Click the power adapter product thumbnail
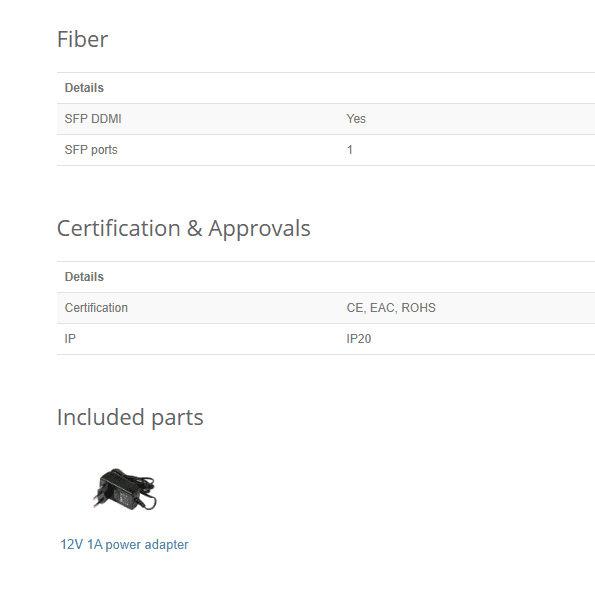The height and width of the screenshot is (599, 595). point(124,489)
